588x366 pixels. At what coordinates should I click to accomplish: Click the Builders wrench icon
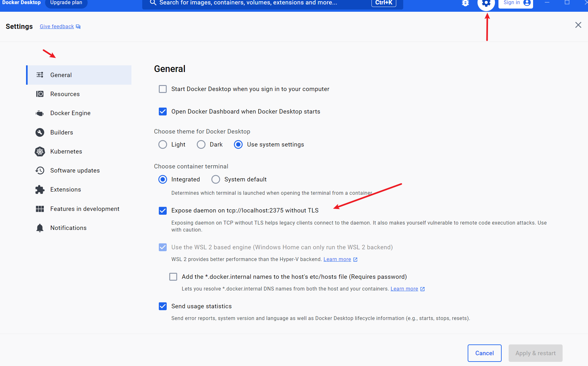40,132
